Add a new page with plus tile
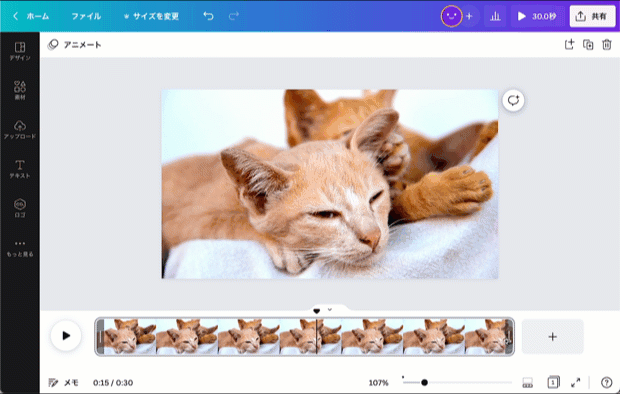The height and width of the screenshot is (394, 620). 552,337
